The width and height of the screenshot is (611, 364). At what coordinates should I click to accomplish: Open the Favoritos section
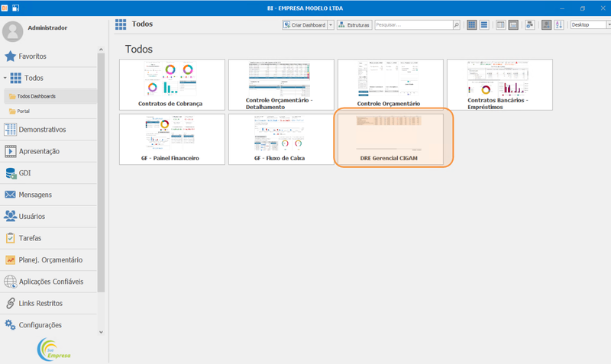click(x=48, y=56)
